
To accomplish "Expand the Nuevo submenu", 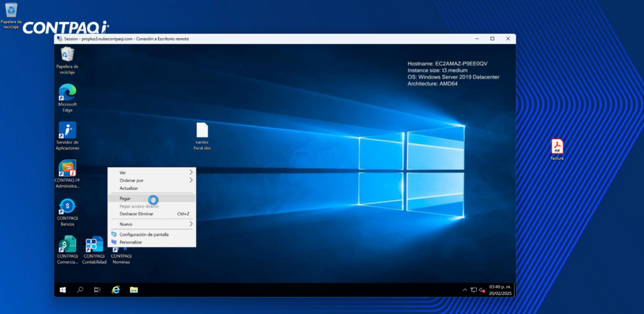I will coord(152,224).
